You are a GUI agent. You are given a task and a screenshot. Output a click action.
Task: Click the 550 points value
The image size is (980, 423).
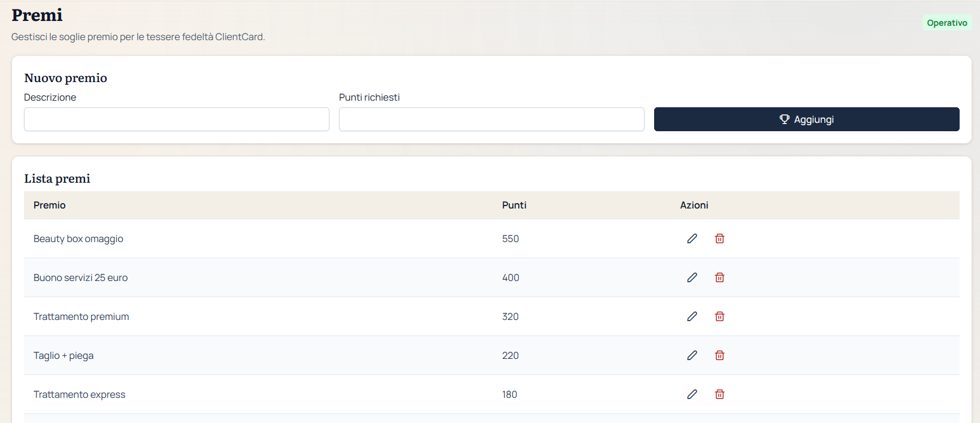[x=510, y=238]
